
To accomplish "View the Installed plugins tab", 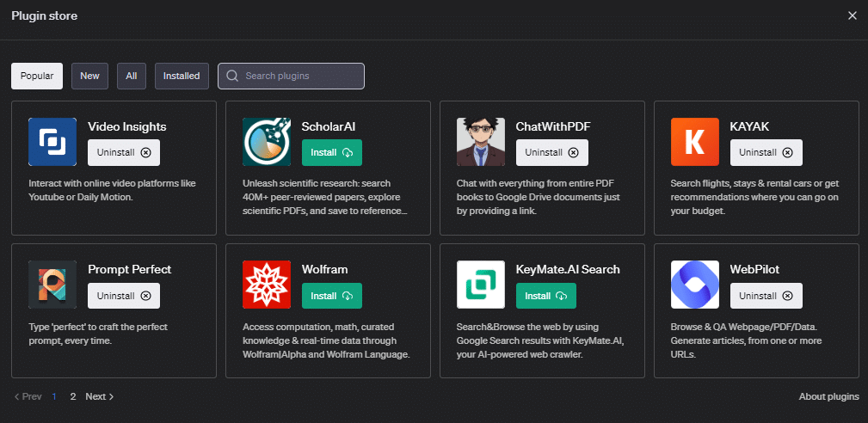I will 182,76.
